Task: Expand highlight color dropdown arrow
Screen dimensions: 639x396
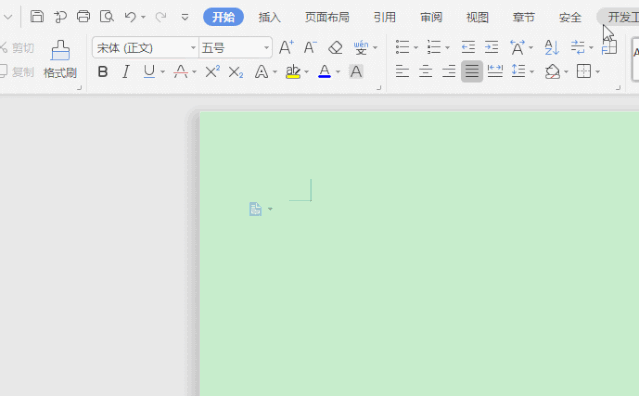Action: tap(306, 72)
